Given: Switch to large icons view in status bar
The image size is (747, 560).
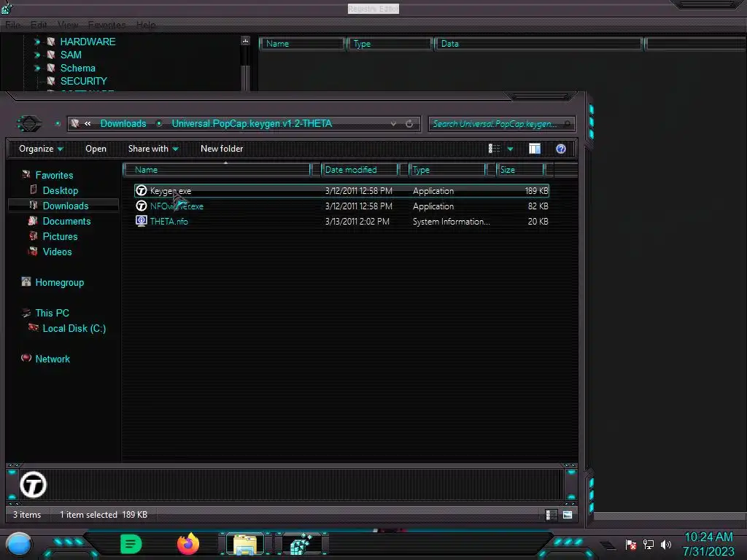Looking at the screenshot, I should 568,515.
